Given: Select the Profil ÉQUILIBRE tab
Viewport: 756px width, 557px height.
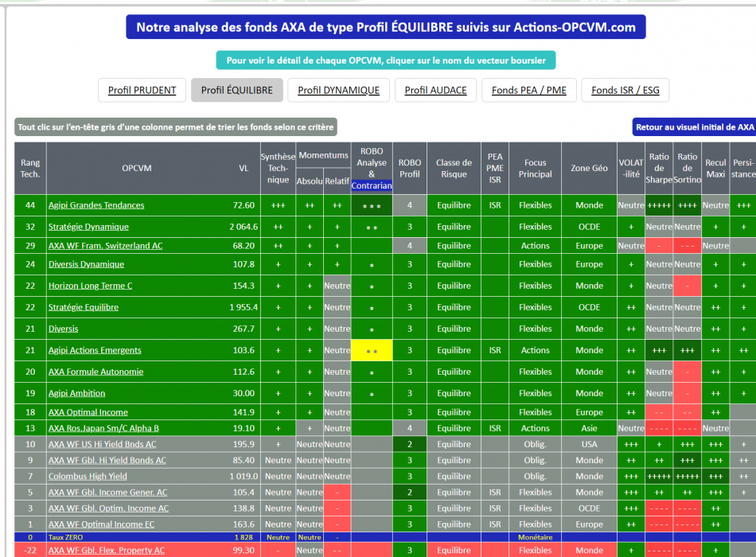Looking at the screenshot, I should 236,90.
